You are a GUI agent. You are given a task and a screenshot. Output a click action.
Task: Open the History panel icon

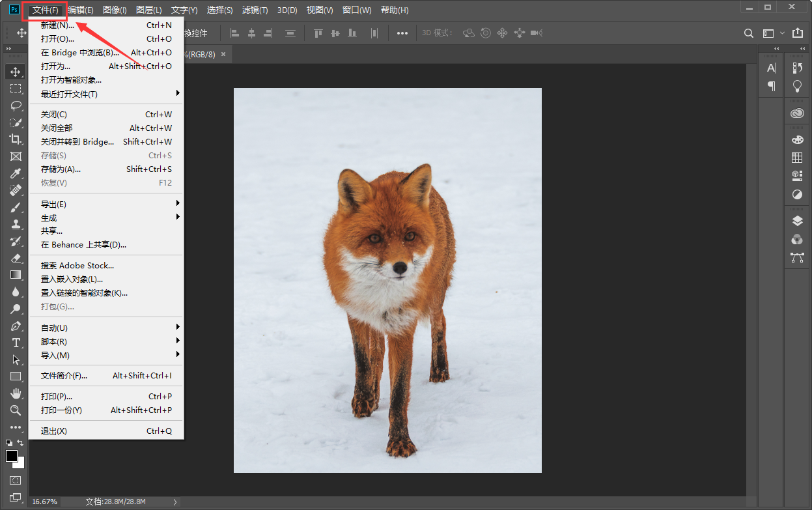797,68
